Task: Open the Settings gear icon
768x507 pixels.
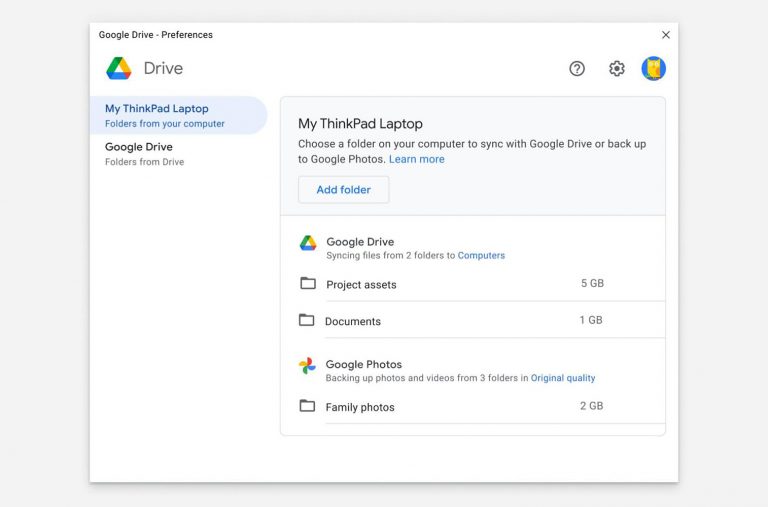Action: [617, 69]
